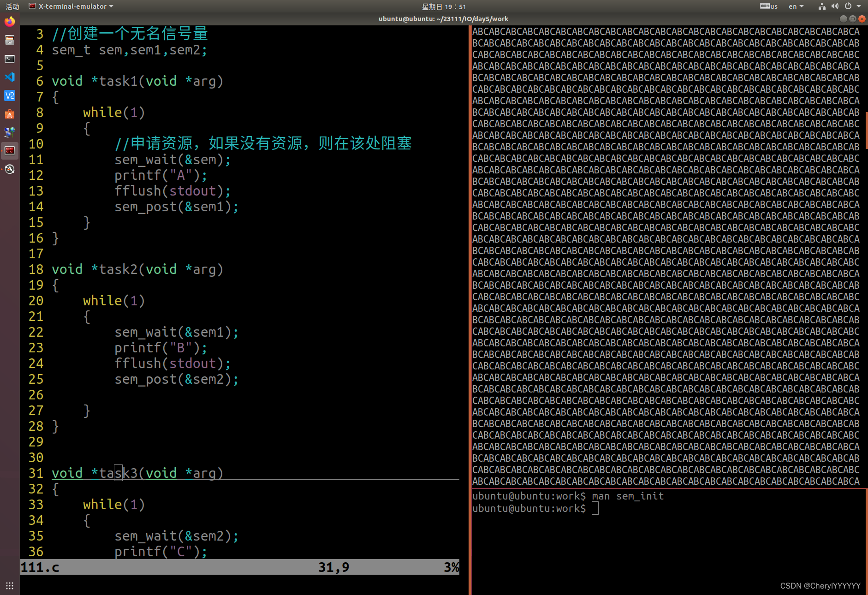The image size is (868, 595).
Task: Click the 'void *task2(void *arg)' declaration
Action: [137, 269]
